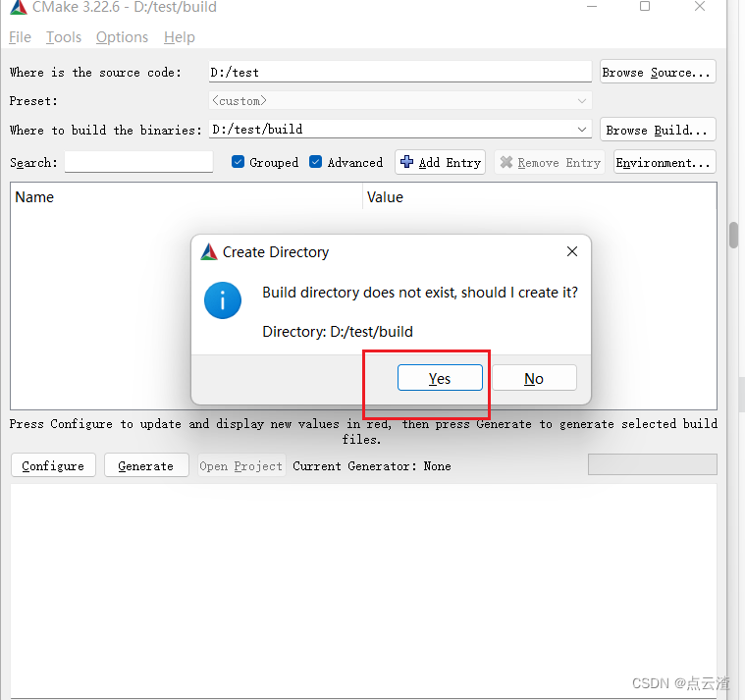
Task: Open the Options menu
Action: [122, 37]
